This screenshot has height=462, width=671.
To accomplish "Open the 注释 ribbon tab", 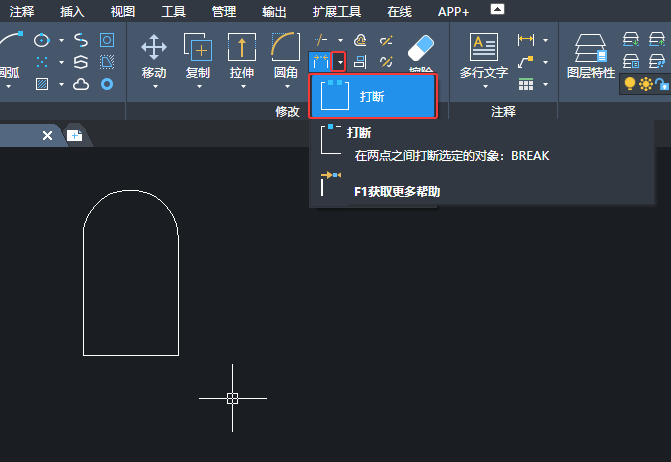I will click(22, 12).
